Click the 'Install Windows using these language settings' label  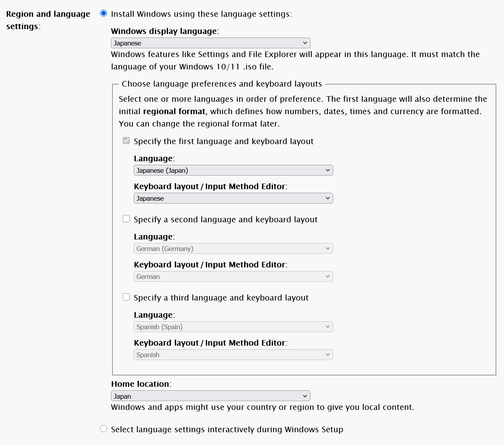(x=201, y=14)
